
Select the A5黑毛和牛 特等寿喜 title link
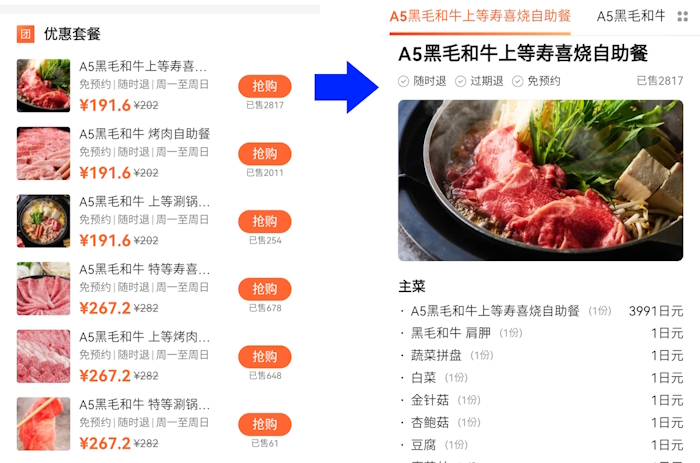click(144, 269)
